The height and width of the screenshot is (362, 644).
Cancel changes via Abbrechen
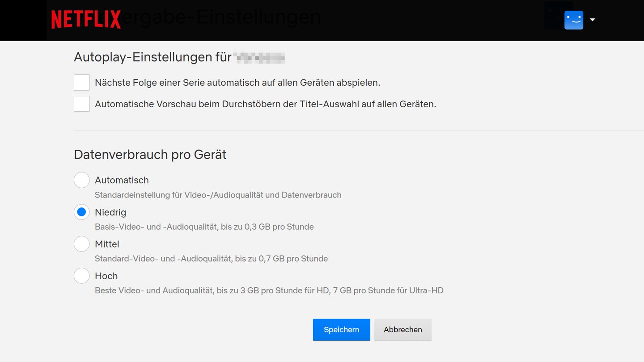[402, 329]
